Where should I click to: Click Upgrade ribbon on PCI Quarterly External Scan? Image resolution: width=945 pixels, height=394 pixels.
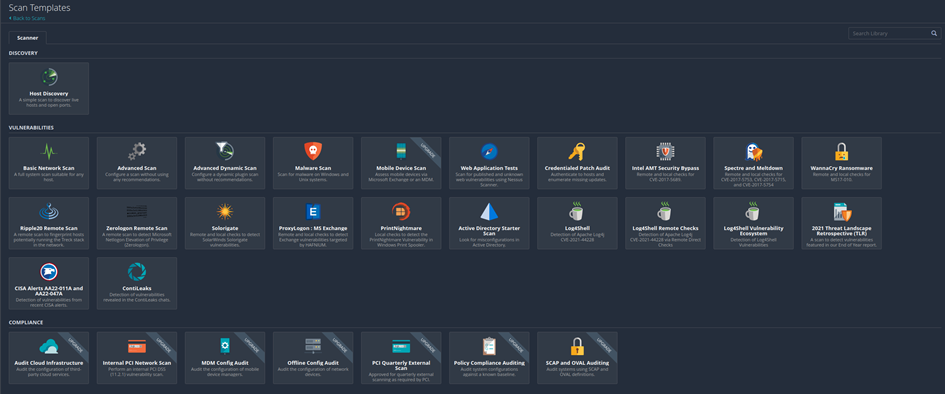pos(427,345)
